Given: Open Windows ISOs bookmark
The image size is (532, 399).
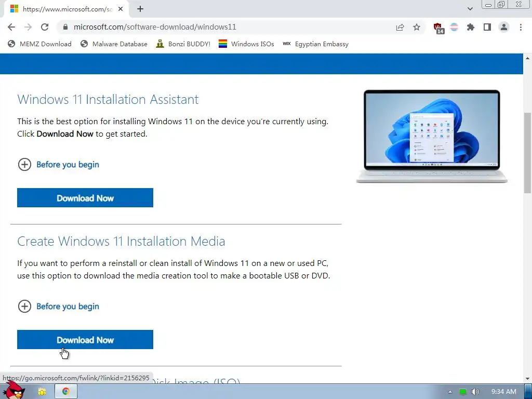Looking at the screenshot, I should 246,44.
